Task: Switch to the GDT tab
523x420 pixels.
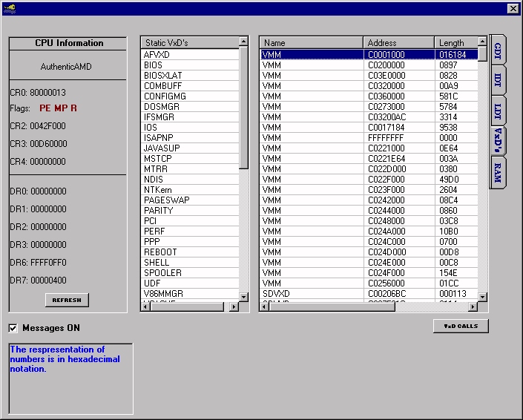Action: click(498, 51)
